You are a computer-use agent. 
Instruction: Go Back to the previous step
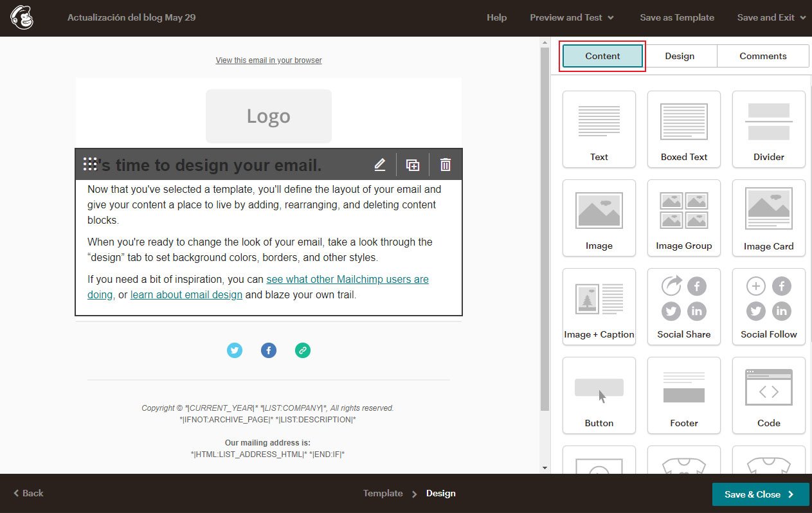coord(28,493)
